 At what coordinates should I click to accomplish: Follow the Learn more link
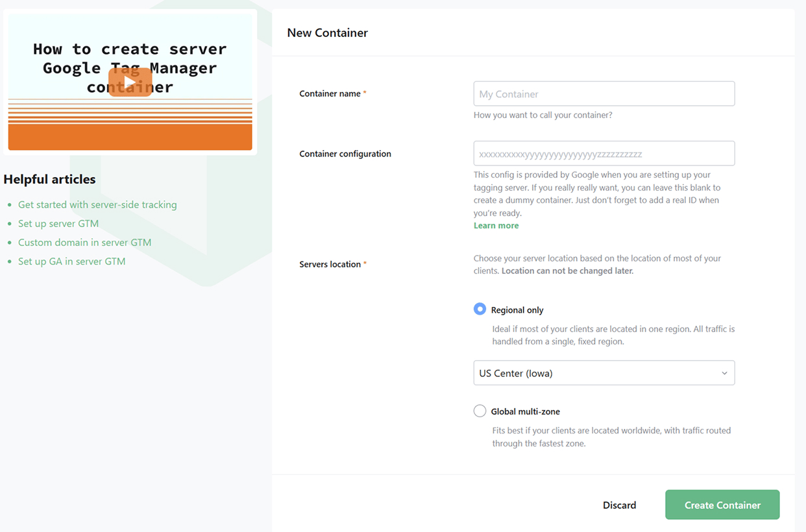pyautogui.click(x=496, y=225)
